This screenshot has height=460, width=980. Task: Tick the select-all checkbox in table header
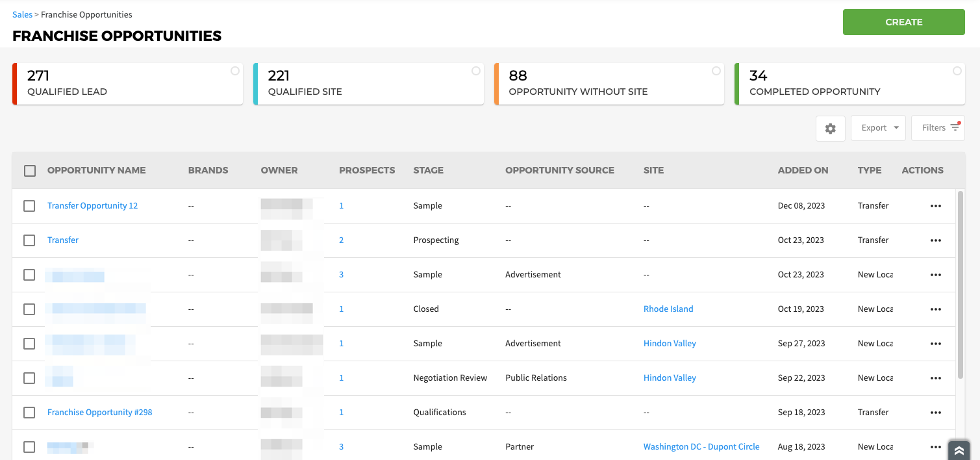point(30,171)
